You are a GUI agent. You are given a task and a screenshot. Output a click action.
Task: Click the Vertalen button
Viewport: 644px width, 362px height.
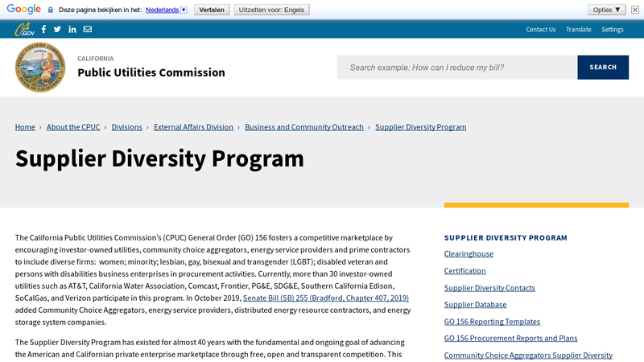(x=212, y=10)
